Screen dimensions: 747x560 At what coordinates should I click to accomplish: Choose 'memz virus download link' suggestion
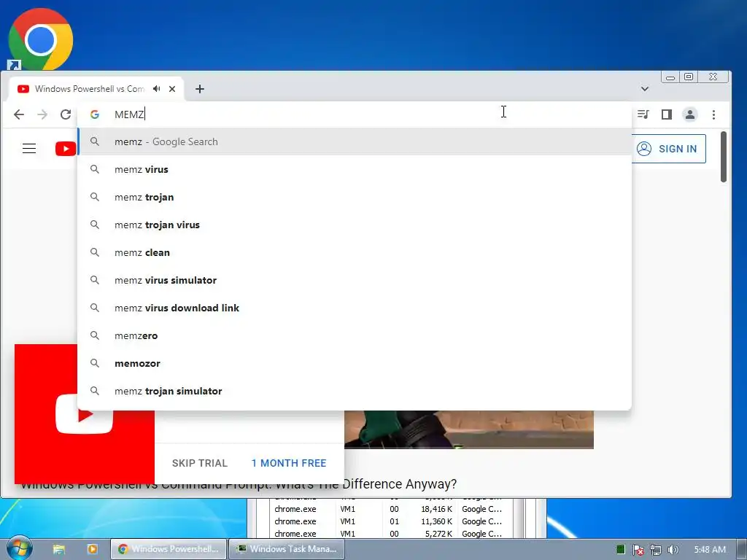(355, 308)
